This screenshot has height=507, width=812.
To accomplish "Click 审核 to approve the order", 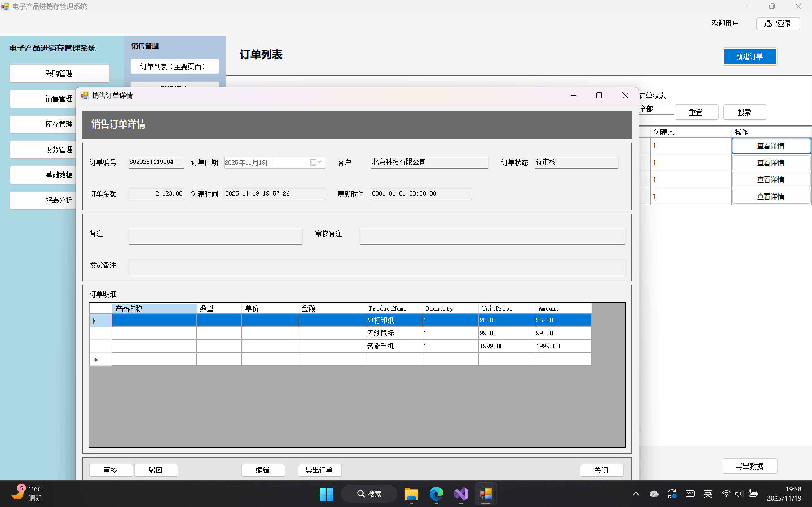I will [x=111, y=470].
